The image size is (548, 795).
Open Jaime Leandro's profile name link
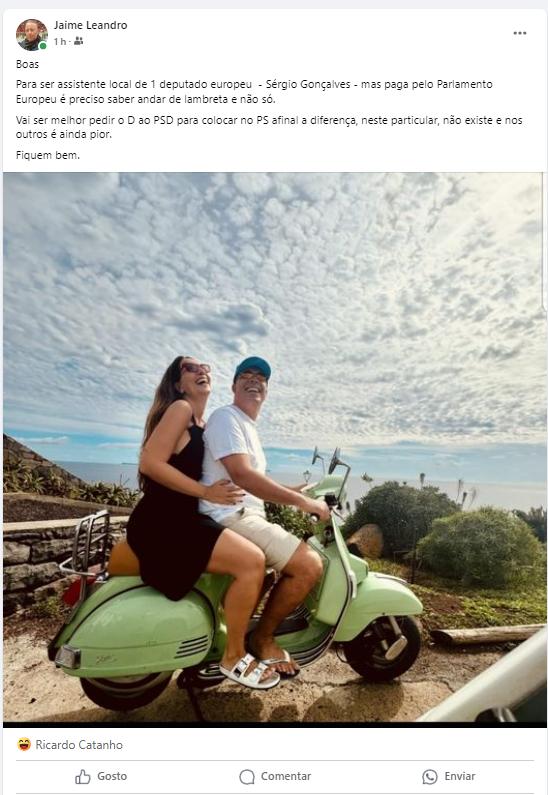pos(91,25)
